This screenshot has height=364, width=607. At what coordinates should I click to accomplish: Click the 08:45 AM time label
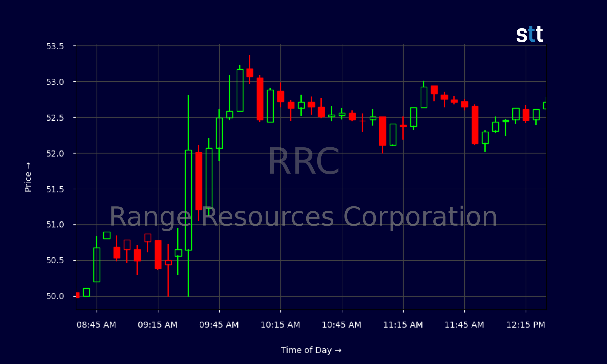97,325
